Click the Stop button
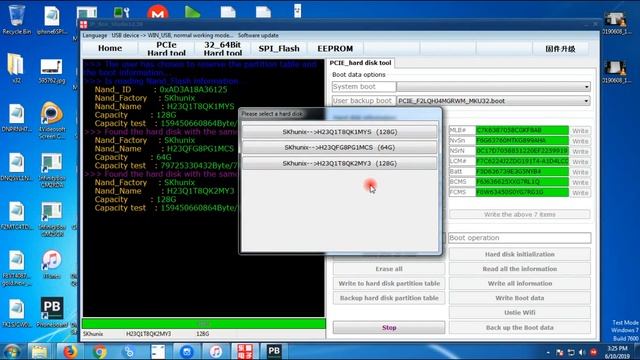 (389, 328)
